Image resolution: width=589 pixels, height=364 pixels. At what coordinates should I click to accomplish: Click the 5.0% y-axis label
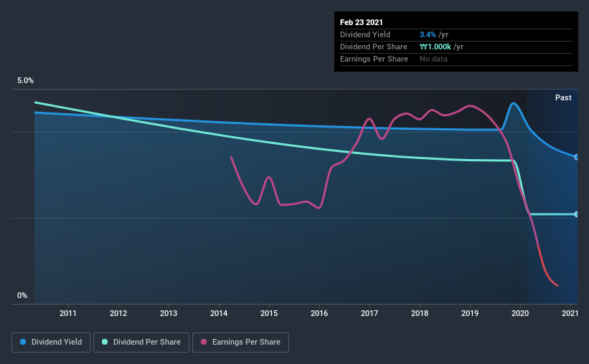25,80
